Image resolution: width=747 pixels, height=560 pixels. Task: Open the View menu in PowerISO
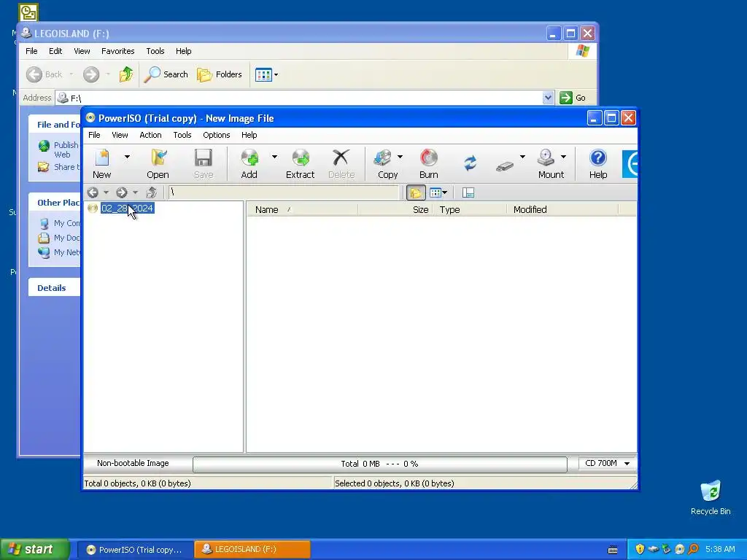click(120, 135)
